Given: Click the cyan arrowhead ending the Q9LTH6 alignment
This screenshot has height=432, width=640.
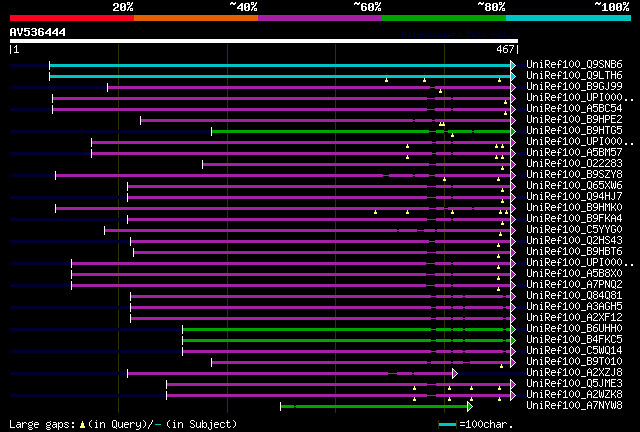Looking at the screenshot, I should coord(513,76).
